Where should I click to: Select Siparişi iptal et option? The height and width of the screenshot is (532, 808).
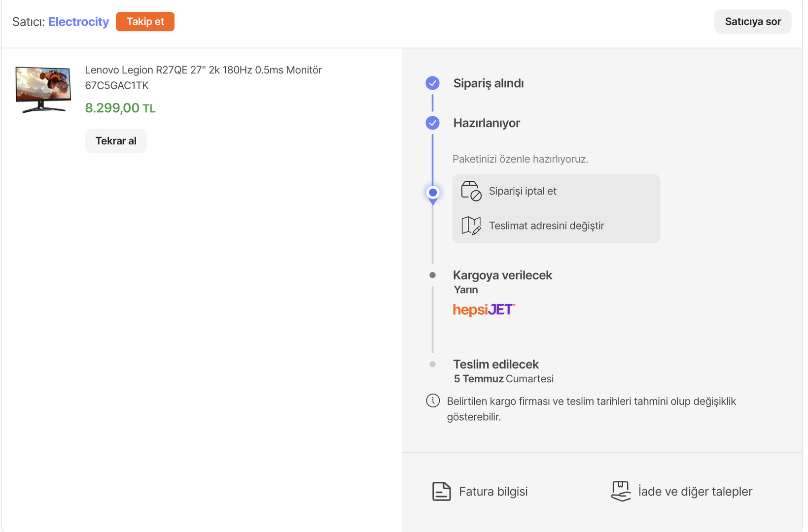click(523, 191)
